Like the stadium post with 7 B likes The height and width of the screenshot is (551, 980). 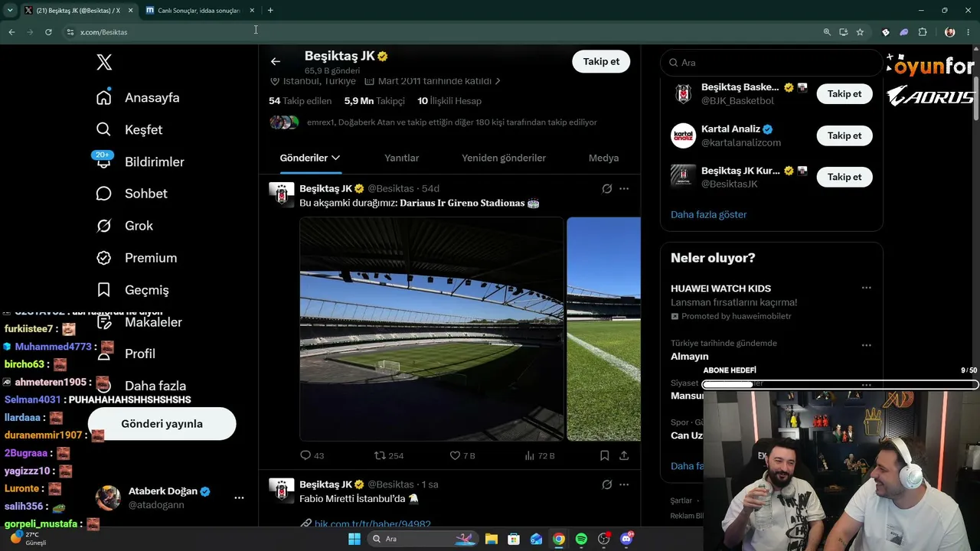[455, 455]
